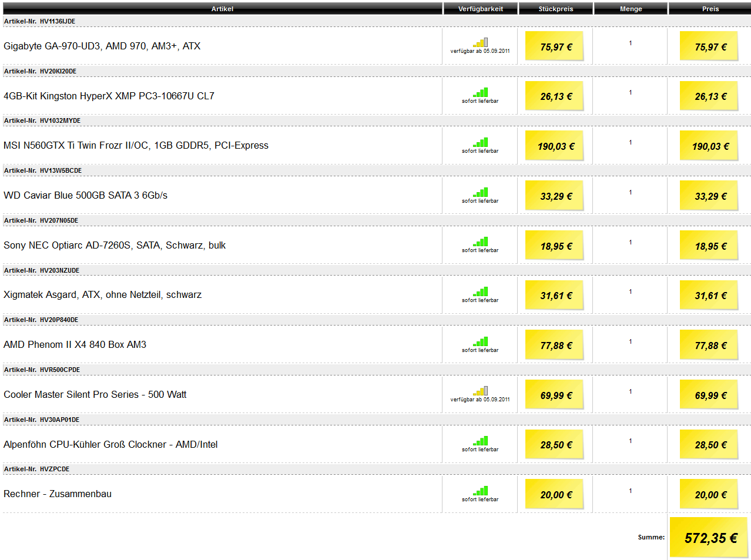Click 18,95 € unit price sticky note

pyautogui.click(x=554, y=245)
